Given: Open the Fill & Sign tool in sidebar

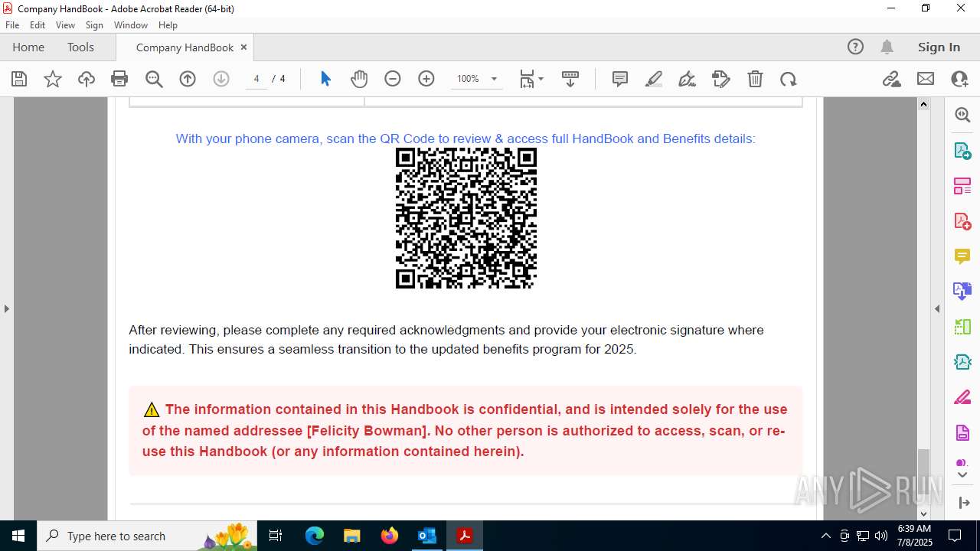Looking at the screenshot, I should (x=962, y=396).
